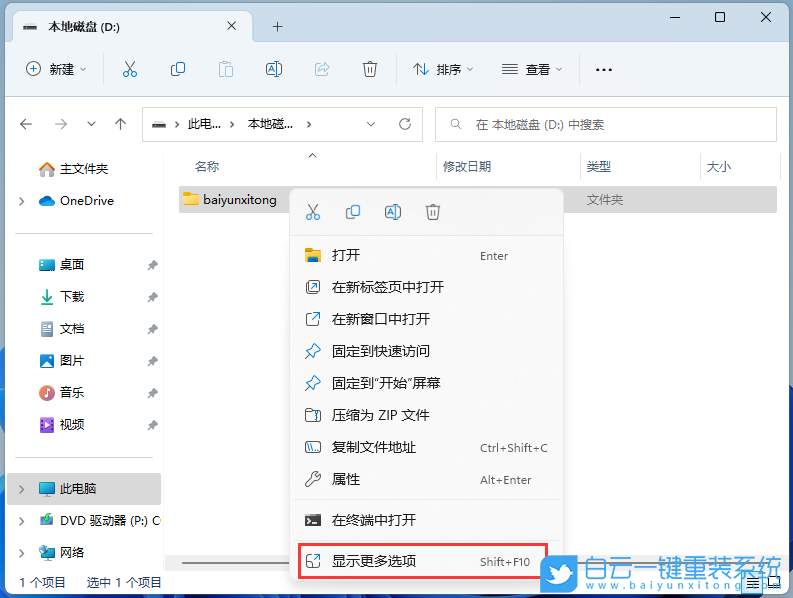Expand the OneDrive tree node
The image size is (793, 598).
21,201
